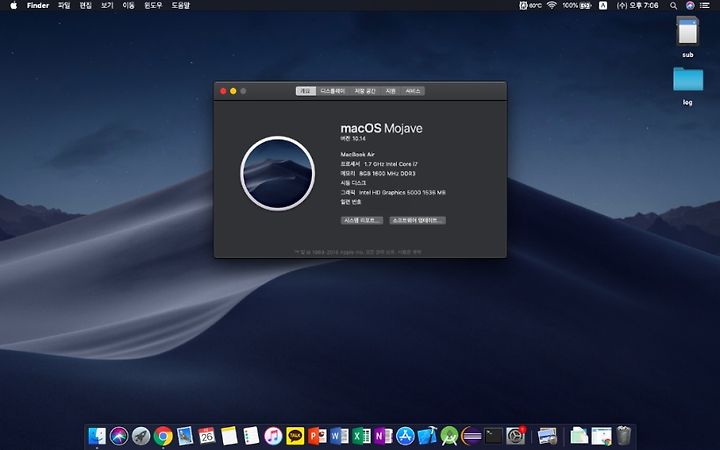Open the Apple menu

(13, 6)
